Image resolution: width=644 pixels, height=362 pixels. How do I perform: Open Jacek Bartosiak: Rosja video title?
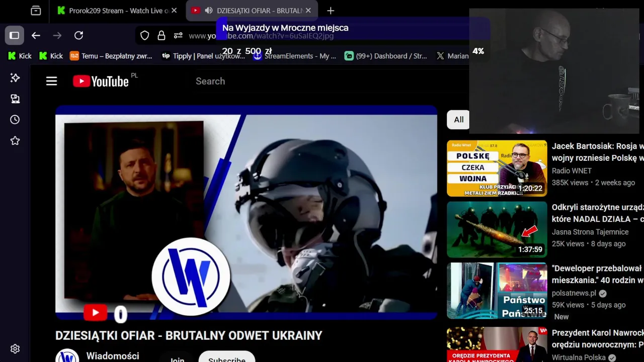pos(598,152)
